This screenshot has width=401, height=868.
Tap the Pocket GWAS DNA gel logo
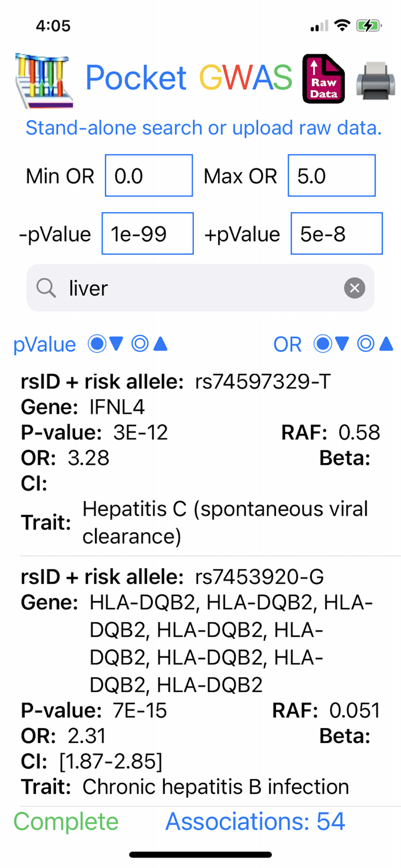(x=43, y=79)
